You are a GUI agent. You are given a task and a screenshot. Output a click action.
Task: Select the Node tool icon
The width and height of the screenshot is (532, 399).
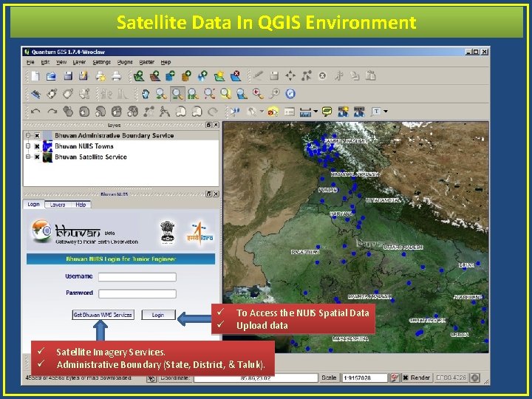[x=307, y=75]
